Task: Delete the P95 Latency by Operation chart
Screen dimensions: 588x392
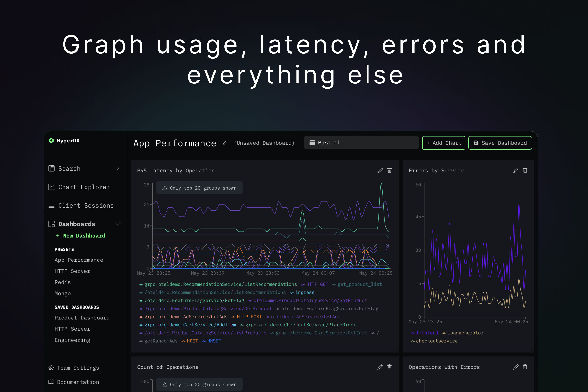Action: (x=389, y=171)
